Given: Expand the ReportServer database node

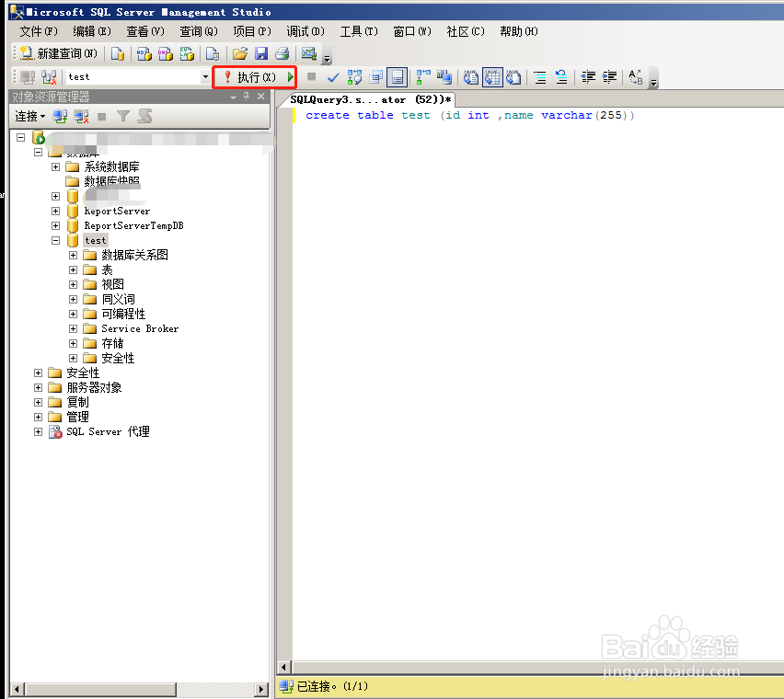Looking at the screenshot, I should (55, 211).
